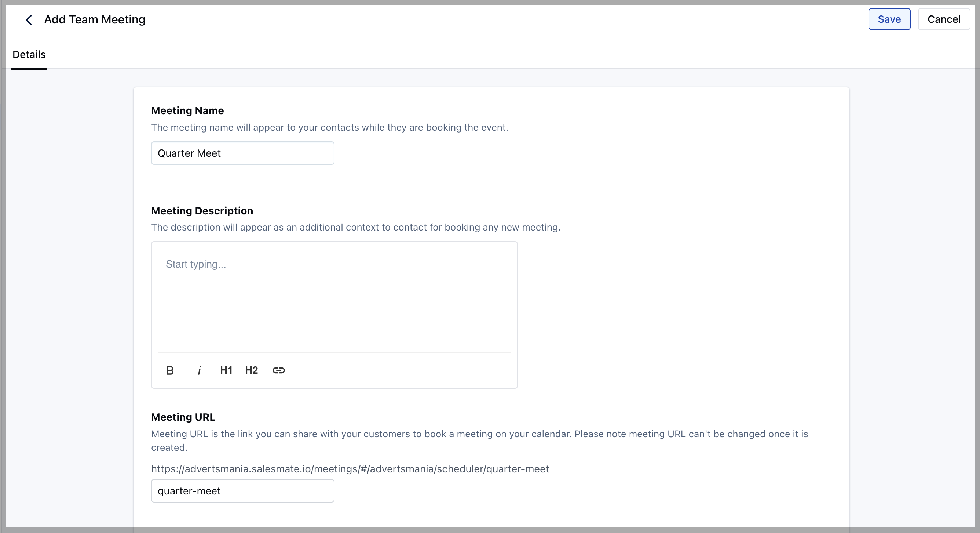Focus the quarter-meet URL slug field
The height and width of the screenshot is (533, 980).
click(x=242, y=491)
